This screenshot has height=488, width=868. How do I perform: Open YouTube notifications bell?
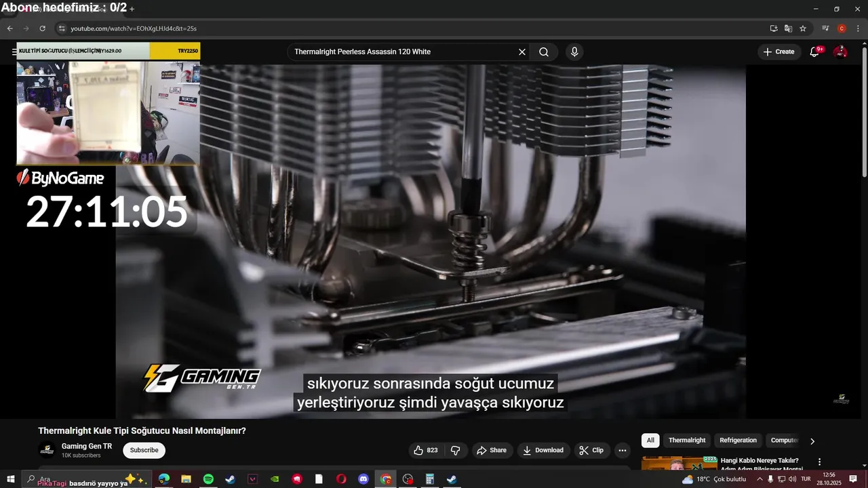pyautogui.click(x=815, y=52)
